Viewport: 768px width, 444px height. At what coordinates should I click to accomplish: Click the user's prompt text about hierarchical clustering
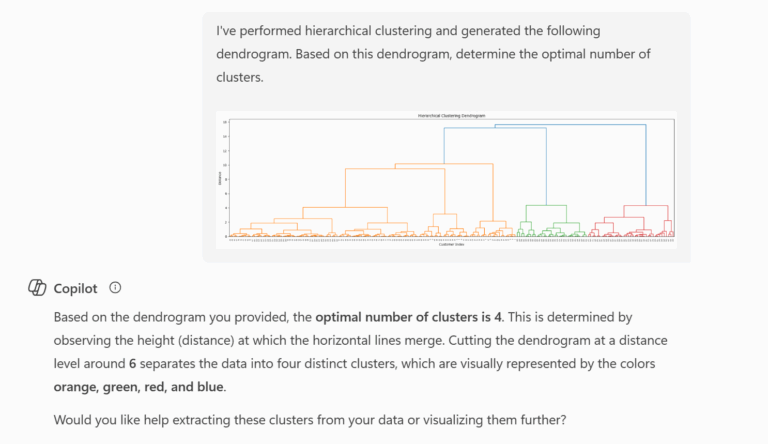408,54
